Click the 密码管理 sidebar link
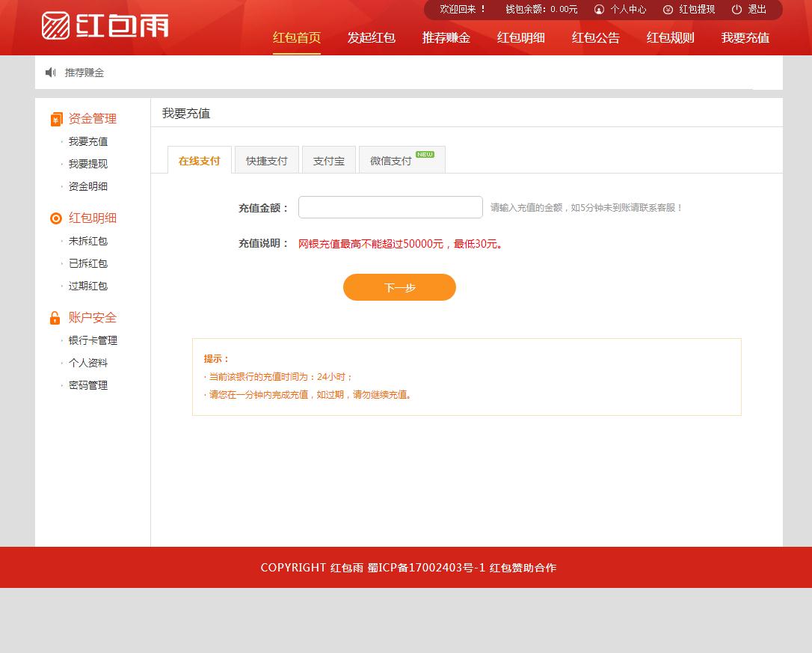 pyautogui.click(x=88, y=385)
